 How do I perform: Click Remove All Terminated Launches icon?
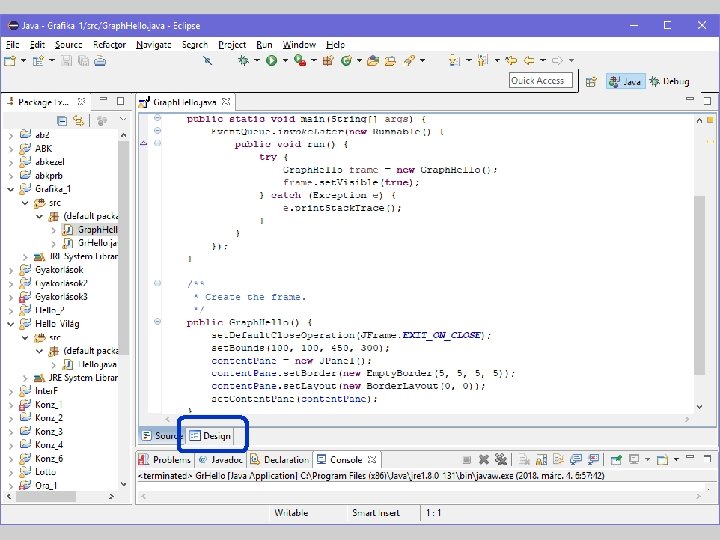point(501,459)
